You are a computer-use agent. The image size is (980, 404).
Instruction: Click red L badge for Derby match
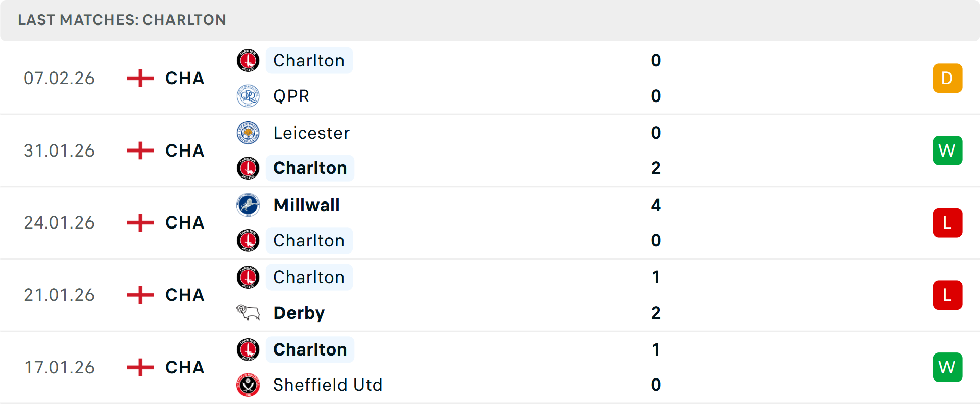tap(947, 295)
